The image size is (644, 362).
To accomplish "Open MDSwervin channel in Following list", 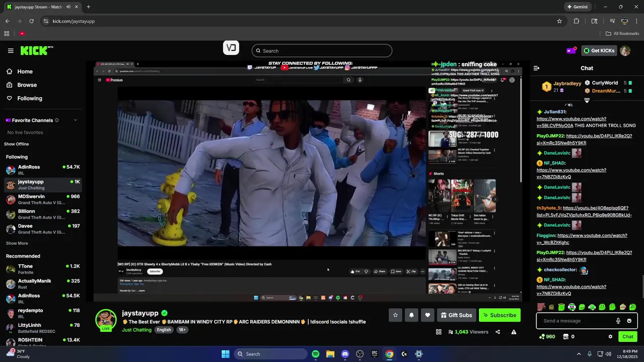I will (x=43, y=199).
